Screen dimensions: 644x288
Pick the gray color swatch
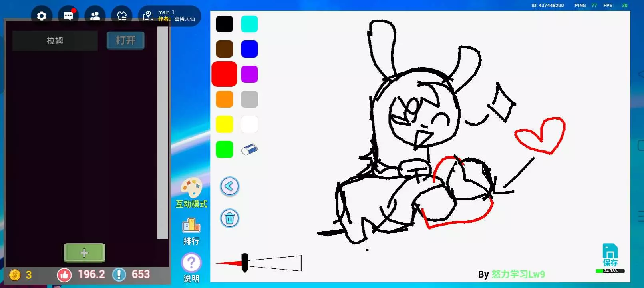point(250,99)
